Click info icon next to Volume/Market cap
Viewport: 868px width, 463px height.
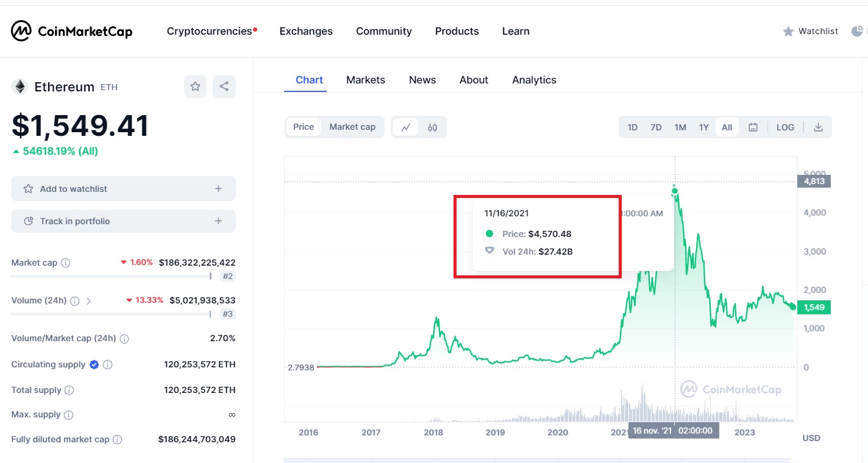point(124,339)
